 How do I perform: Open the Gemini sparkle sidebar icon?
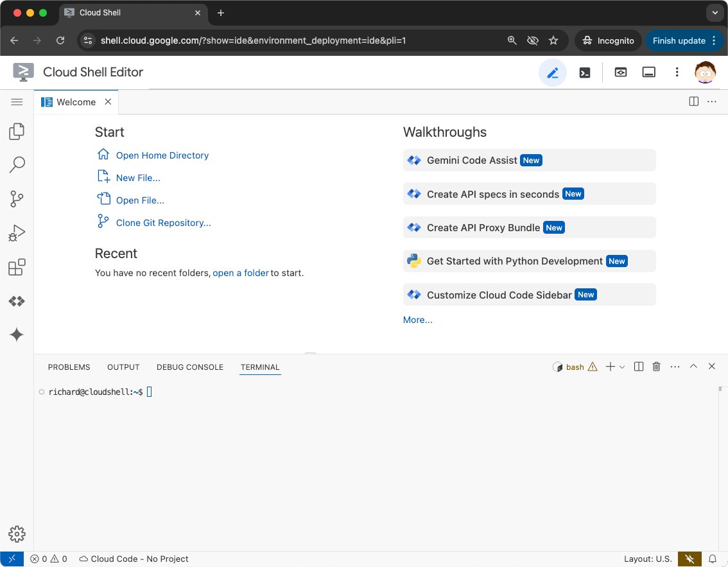tap(17, 335)
